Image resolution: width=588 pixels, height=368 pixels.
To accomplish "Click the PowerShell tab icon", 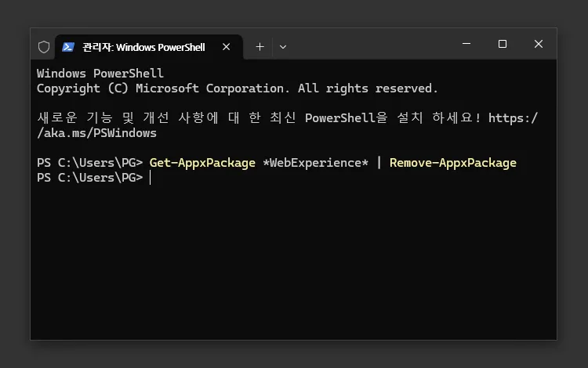I will [x=68, y=47].
